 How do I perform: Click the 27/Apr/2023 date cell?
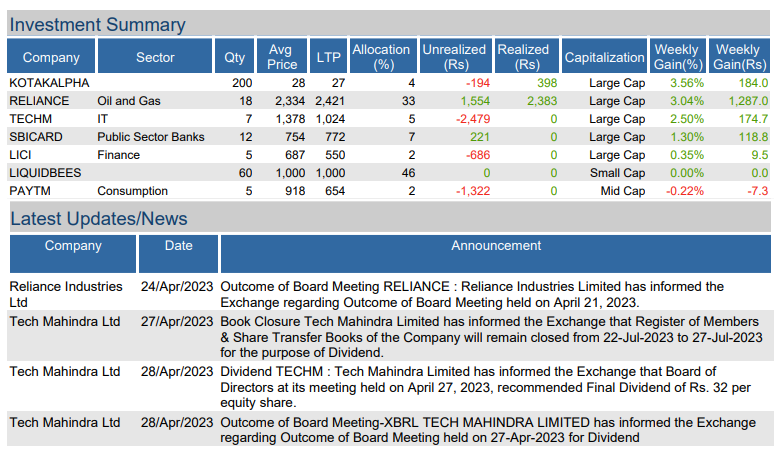click(177, 322)
